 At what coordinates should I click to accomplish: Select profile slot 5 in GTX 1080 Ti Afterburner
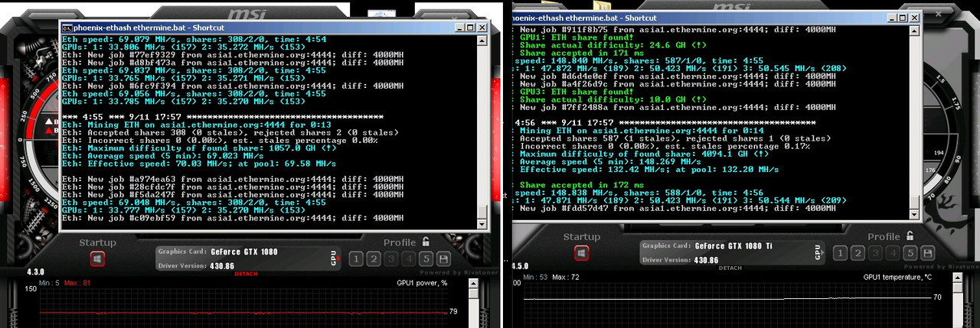pyautogui.click(x=910, y=253)
